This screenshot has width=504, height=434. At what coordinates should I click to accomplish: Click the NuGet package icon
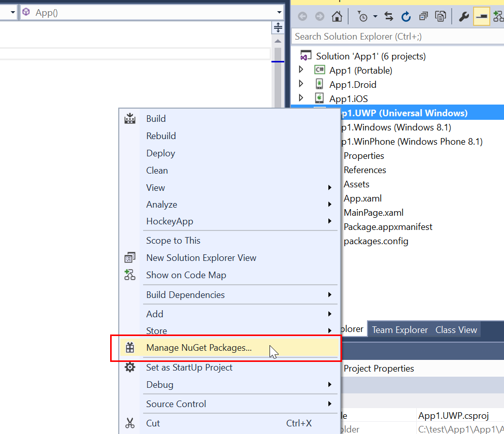tap(130, 348)
